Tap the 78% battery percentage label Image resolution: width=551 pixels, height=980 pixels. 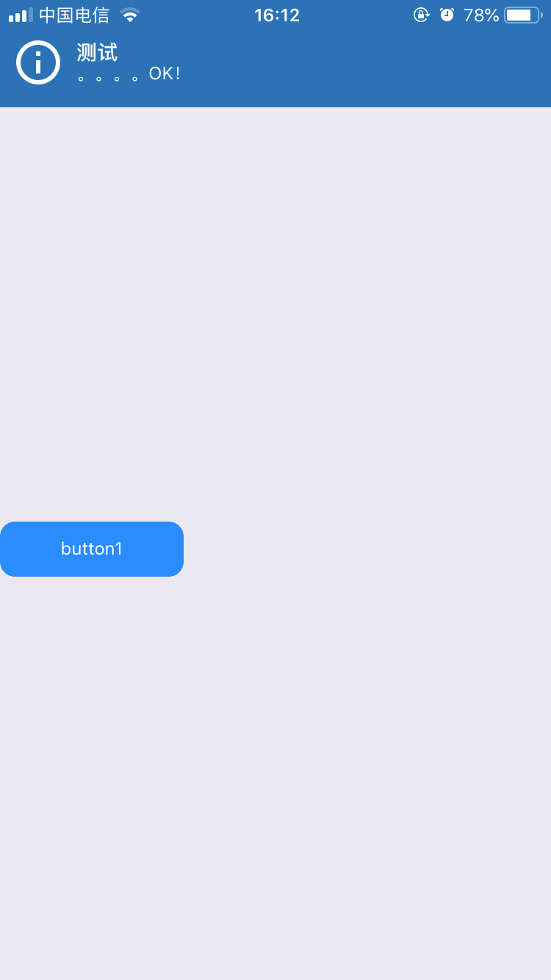481,15
